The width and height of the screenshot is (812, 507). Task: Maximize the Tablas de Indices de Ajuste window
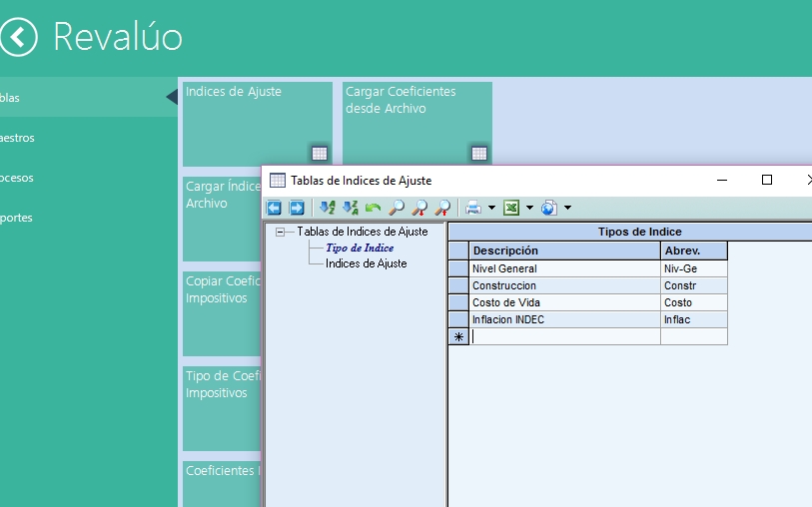coord(767,180)
